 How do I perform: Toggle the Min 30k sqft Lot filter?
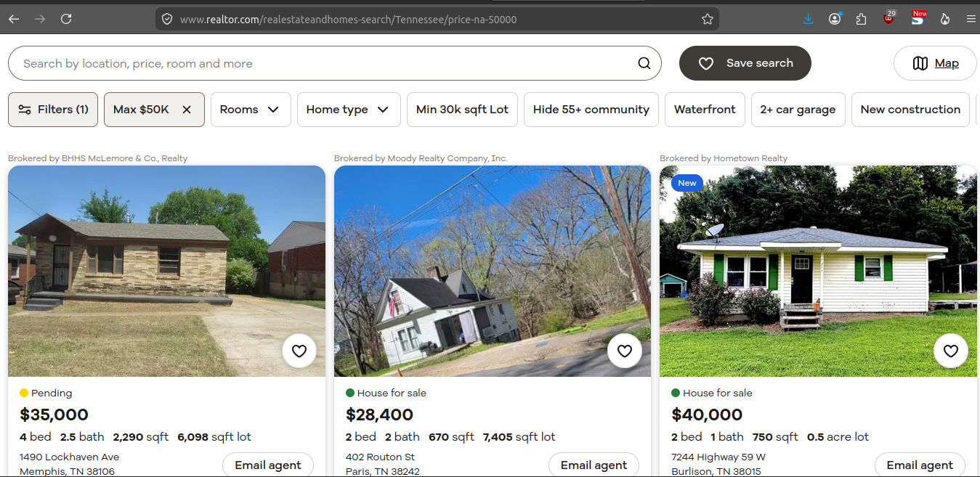[462, 110]
